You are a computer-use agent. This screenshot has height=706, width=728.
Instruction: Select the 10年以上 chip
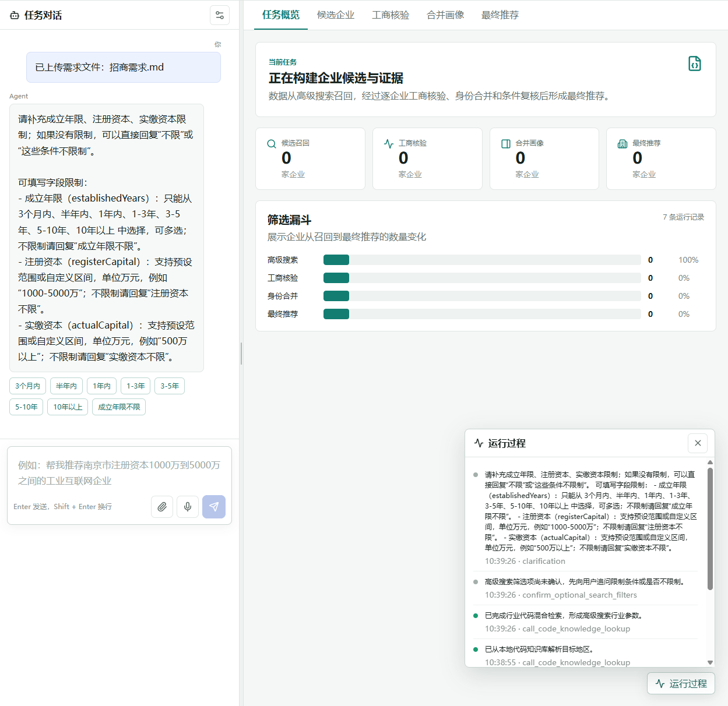click(x=68, y=407)
